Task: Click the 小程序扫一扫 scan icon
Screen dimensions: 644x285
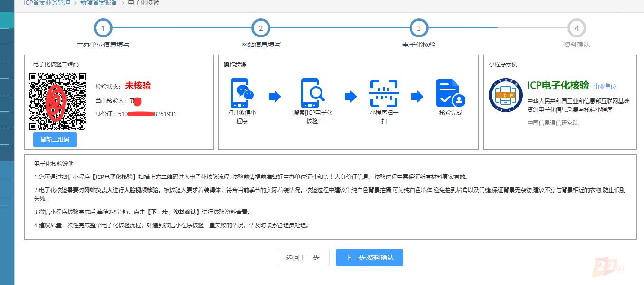Action: [x=384, y=93]
